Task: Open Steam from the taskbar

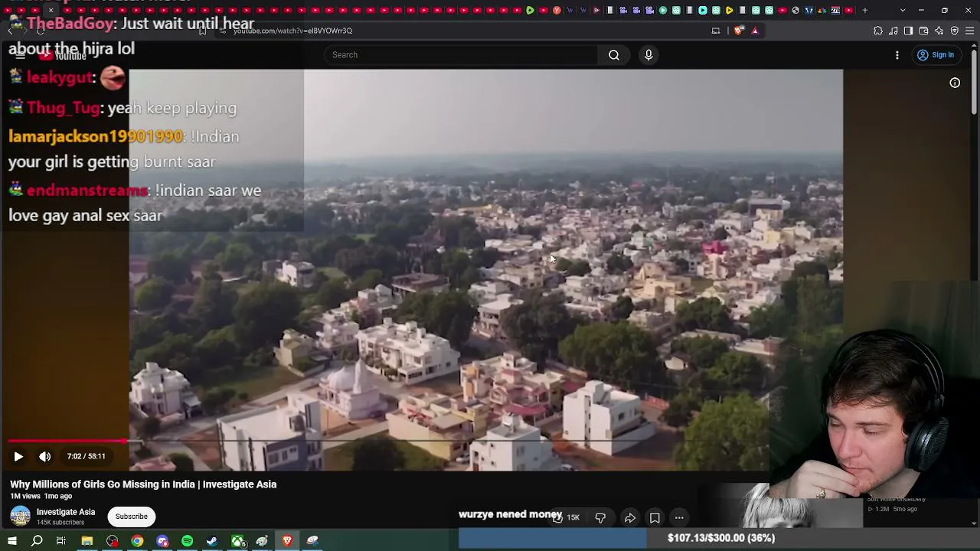Action: (x=212, y=541)
